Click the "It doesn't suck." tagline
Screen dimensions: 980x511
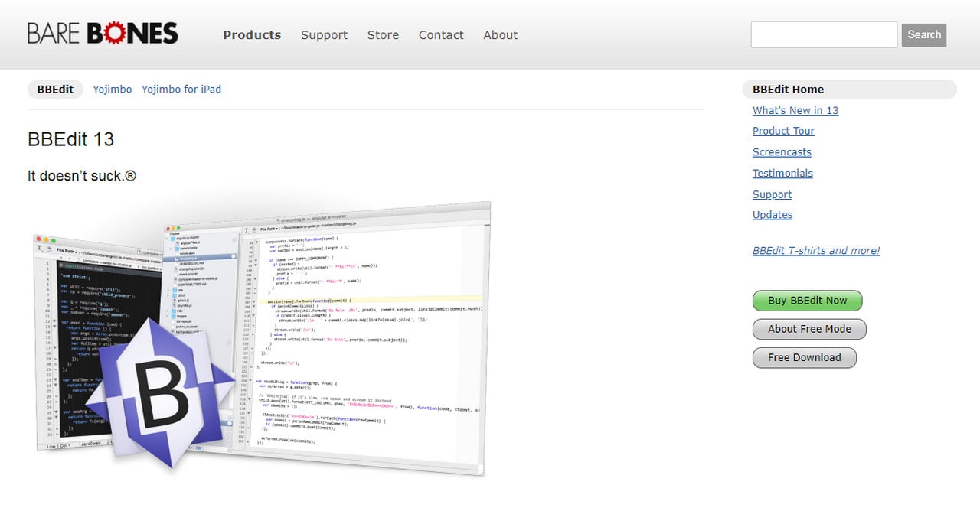(82, 176)
